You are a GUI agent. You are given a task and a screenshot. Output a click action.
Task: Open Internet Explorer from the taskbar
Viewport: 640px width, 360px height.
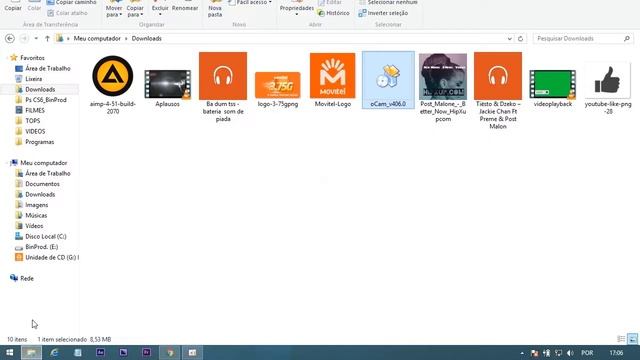click(x=54, y=353)
